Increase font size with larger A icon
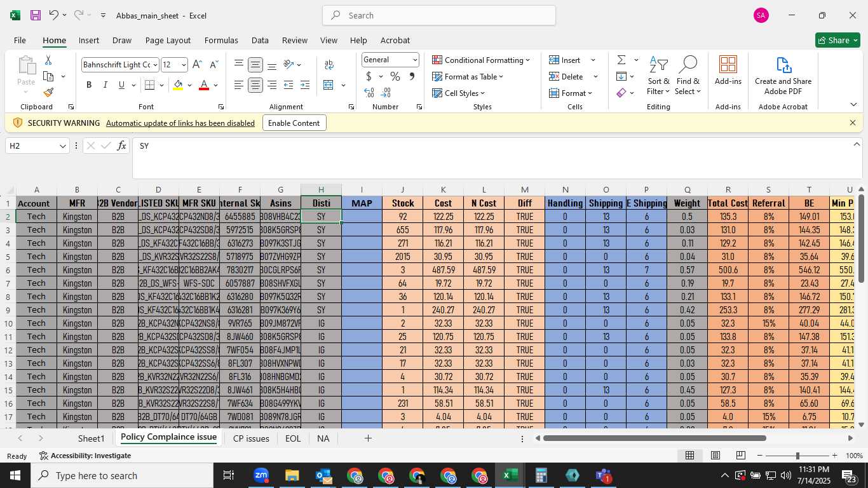 (197, 65)
